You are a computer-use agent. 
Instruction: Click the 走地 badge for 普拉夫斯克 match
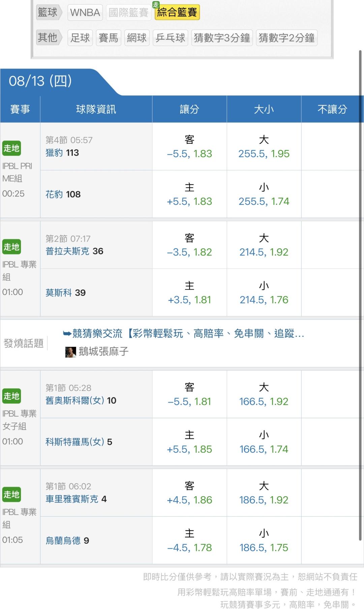[11, 247]
